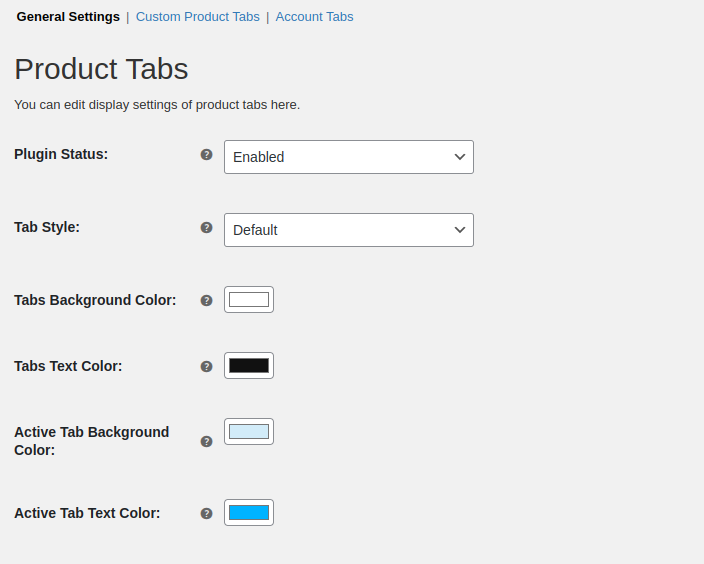Open the black Tabs Text Color swatch

pyautogui.click(x=249, y=365)
